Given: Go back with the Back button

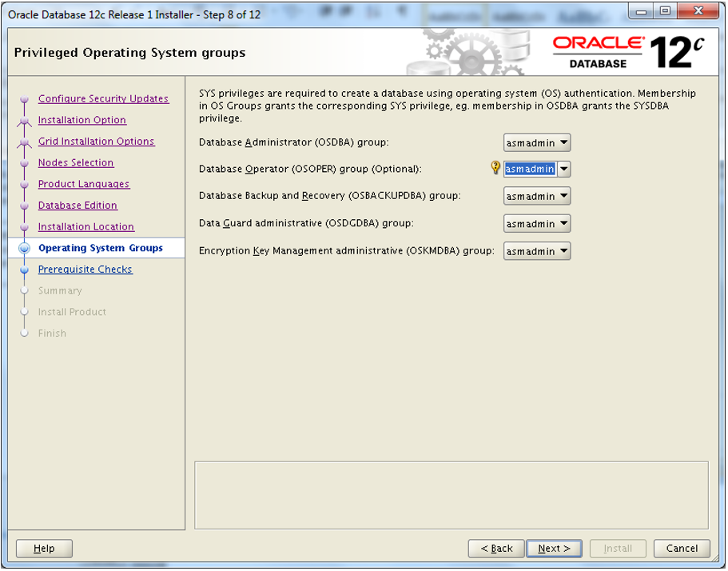Looking at the screenshot, I should pos(496,549).
